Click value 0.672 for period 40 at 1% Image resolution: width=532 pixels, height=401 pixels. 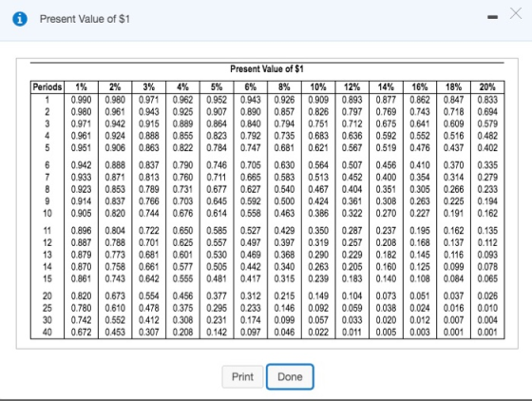click(x=81, y=333)
